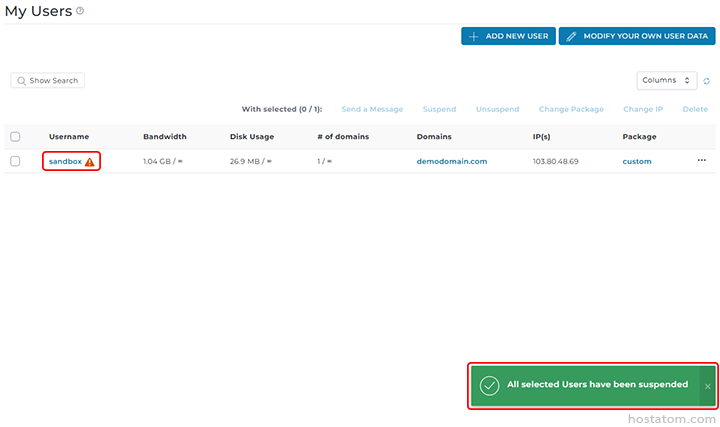Choose Send a Message bulk action
Screen dimensions: 720x427
pos(372,109)
